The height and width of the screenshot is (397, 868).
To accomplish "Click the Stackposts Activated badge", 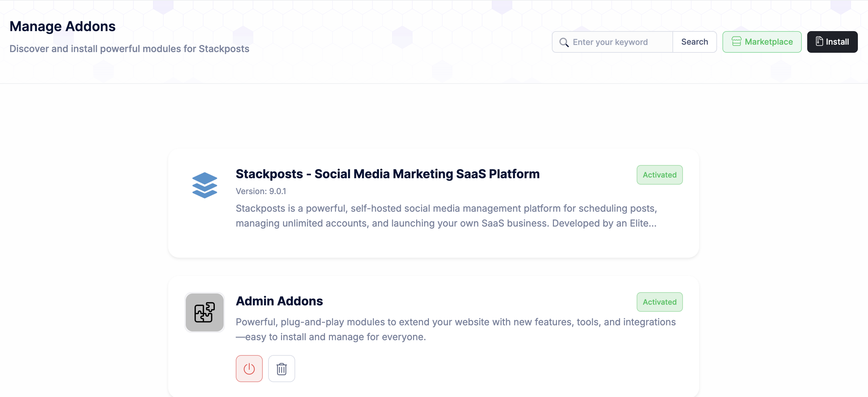I will pos(660,175).
